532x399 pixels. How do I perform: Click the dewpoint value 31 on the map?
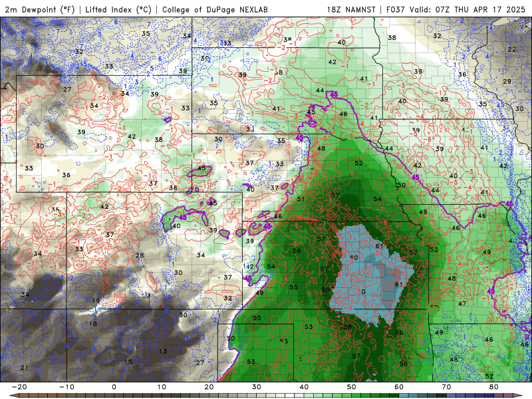click(250, 129)
